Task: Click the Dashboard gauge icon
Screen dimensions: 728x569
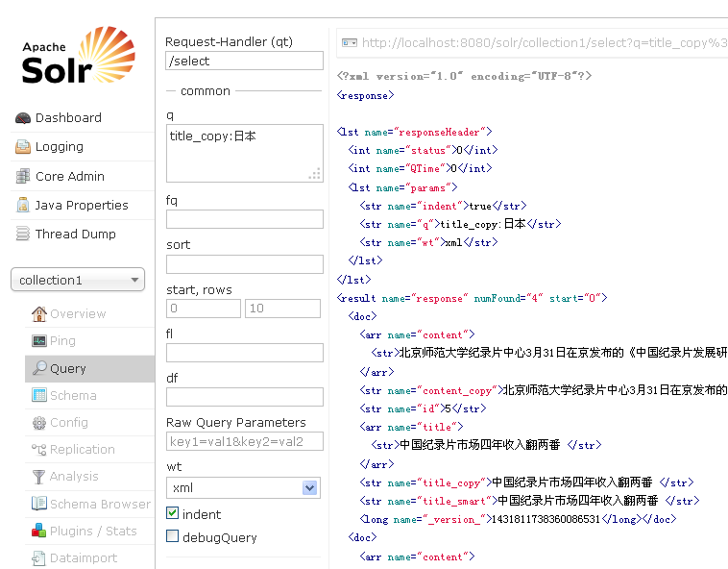Action: 23,118
